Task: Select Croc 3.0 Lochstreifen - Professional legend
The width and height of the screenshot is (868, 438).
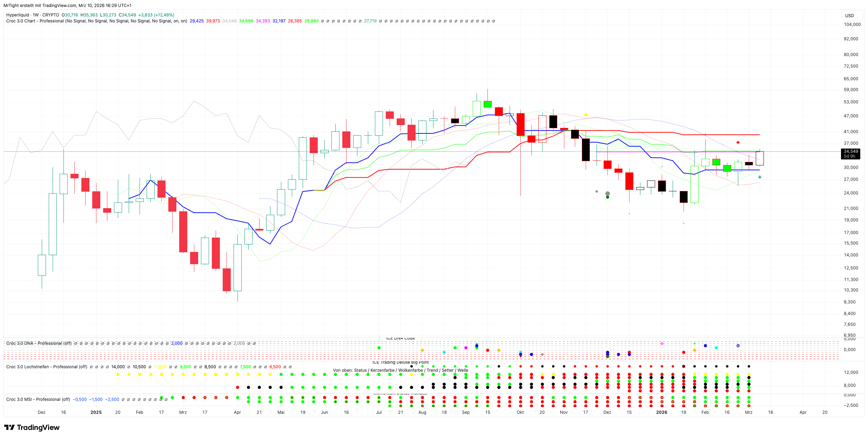Action: pyautogui.click(x=41, y=367)
